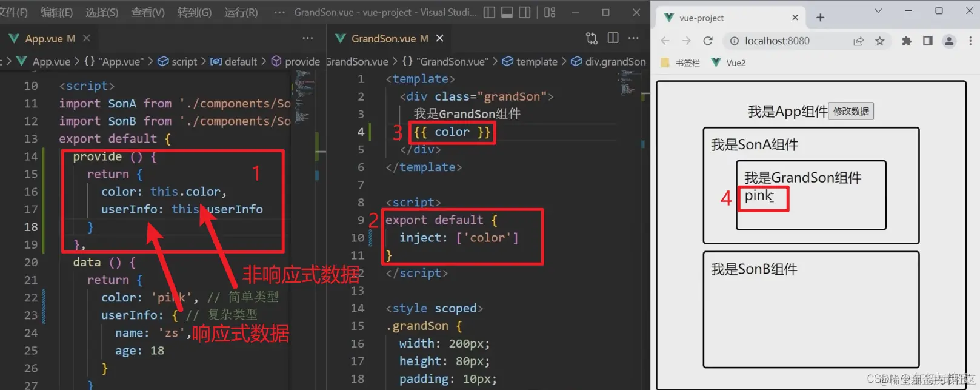The image size is (980, 390).
Task: Select default breadcrumb in left editor
Action: 234,61
